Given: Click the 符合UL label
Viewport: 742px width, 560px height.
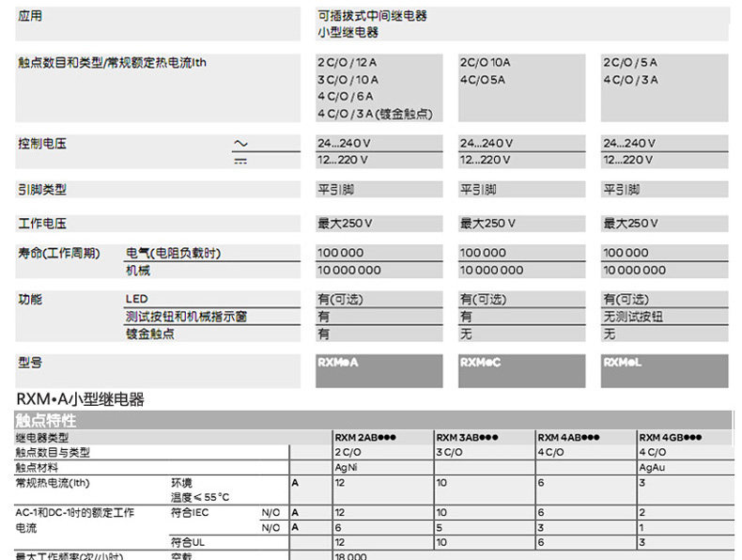Looking at the screenshot, I should 188,542.
